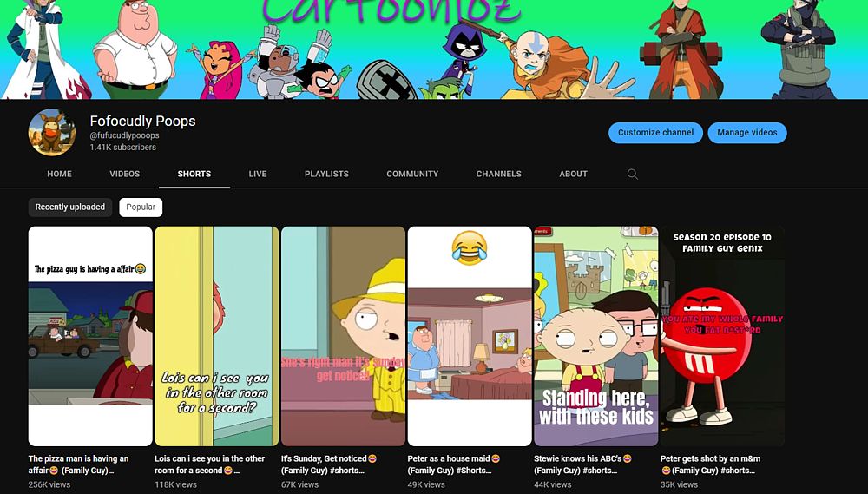The width and height of the screenshot is (868, 494).
Task: Click the channel banner image
Action: pyautogui.click(x=434, y=49)
